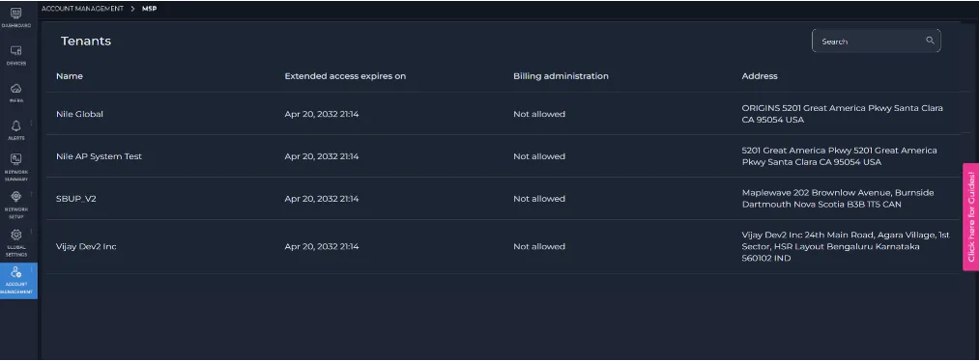Click the Account Management breadcrumb
The width and height of the screenshot is (980, 361).
point(82,8)
